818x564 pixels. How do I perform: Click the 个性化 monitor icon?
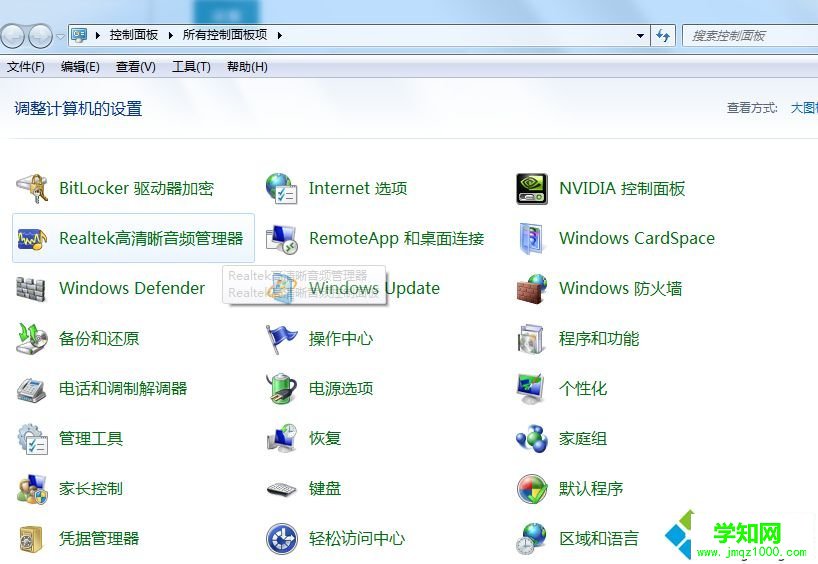[x=531, y=389]
